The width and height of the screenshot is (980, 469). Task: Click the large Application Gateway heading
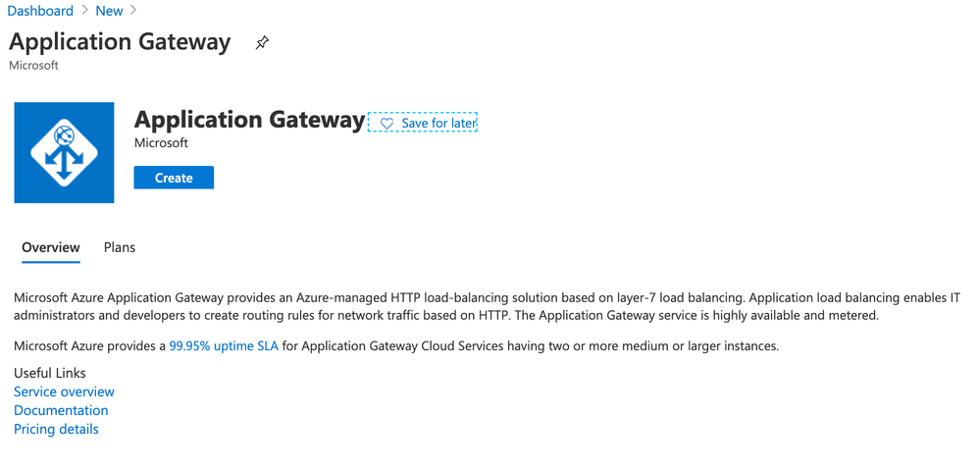pyautogui.click(x=249, y=120)
